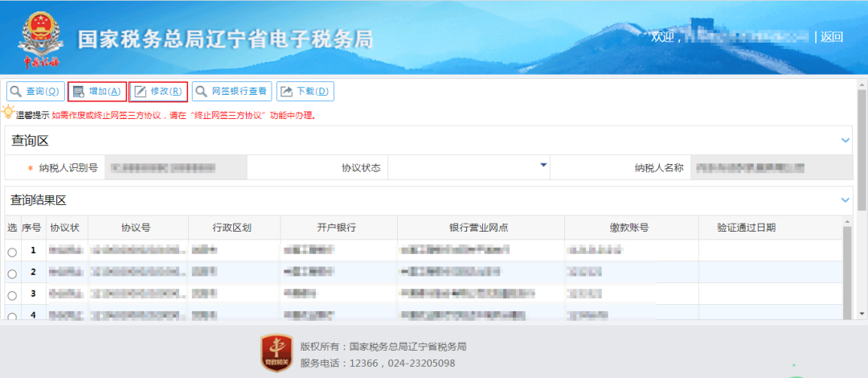The height and width of the screenshot is (378, 868).
Task: Click the 协议号 column header
Action: pos(135,228)
